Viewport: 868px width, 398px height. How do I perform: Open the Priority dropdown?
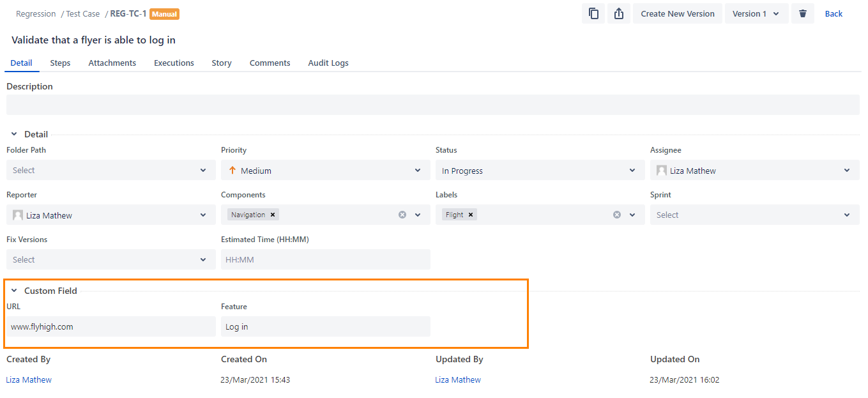pyautogui.click(x=326, y=170)
